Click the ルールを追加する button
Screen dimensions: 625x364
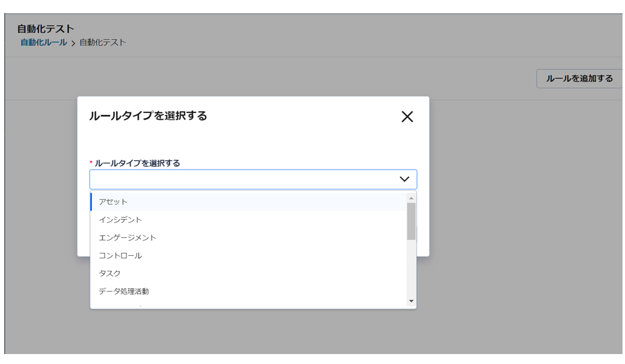(579, 78)
